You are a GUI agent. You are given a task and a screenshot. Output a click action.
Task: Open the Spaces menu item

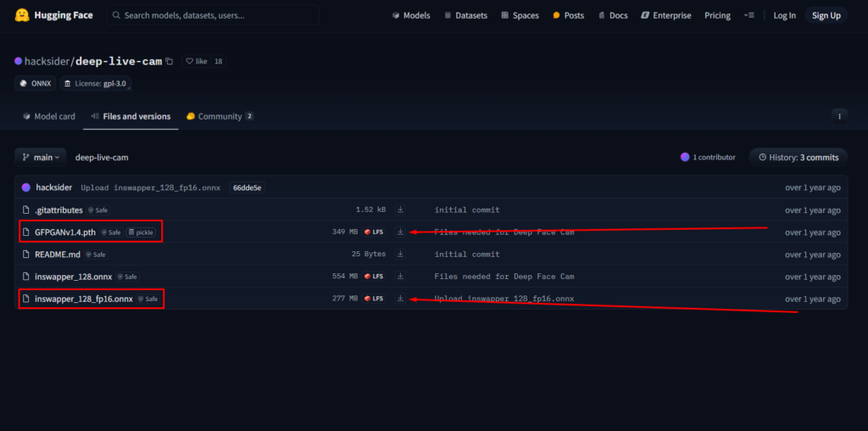pos(519,15)
